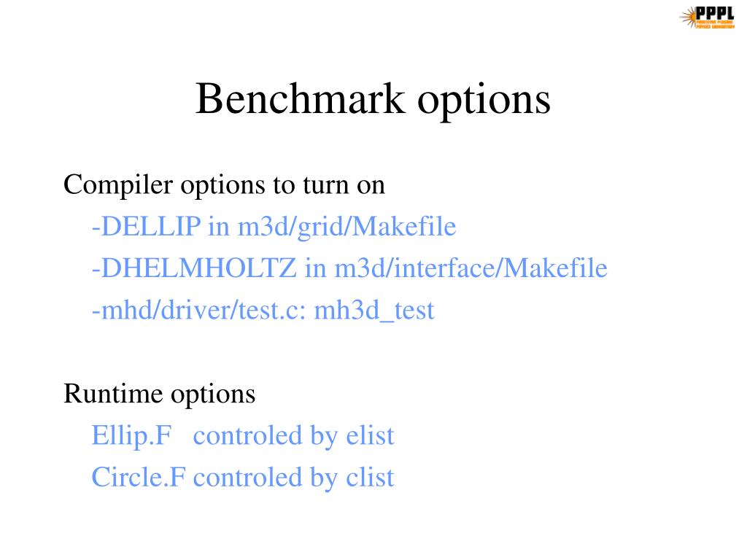Screen dimensions: 747x560
Task: Click the m3d/interface/Makefile path text
Action: (471, 268)
